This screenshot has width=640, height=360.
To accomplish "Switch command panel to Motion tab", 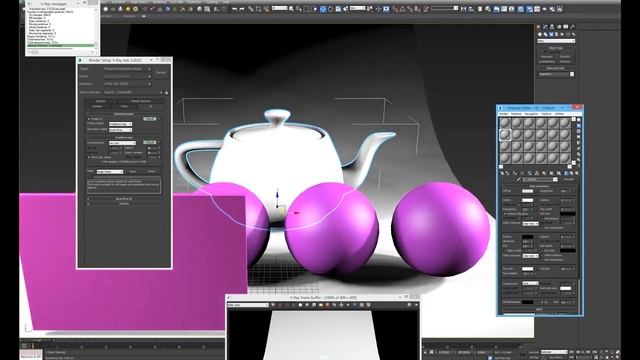I will [x=559, y=27].
